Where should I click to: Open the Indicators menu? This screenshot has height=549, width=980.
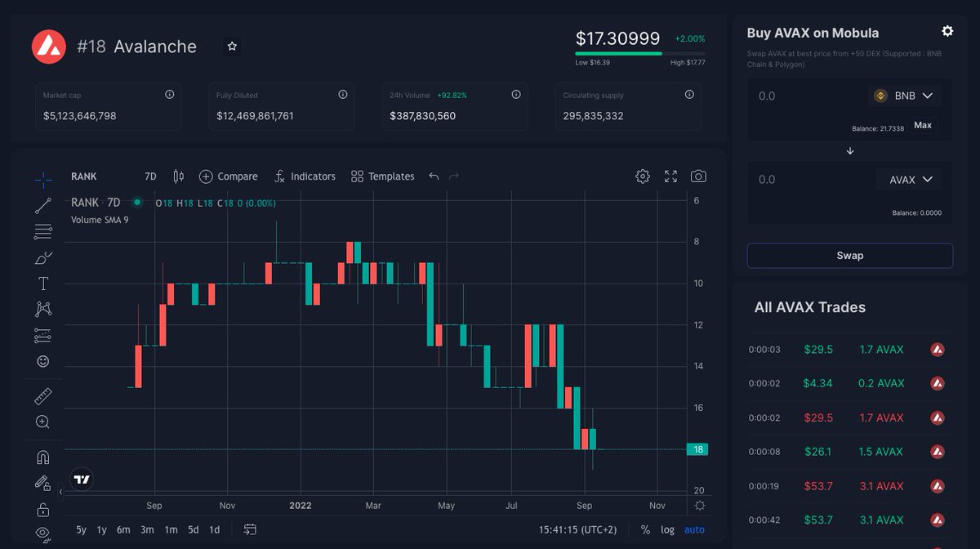click(305, 176)
